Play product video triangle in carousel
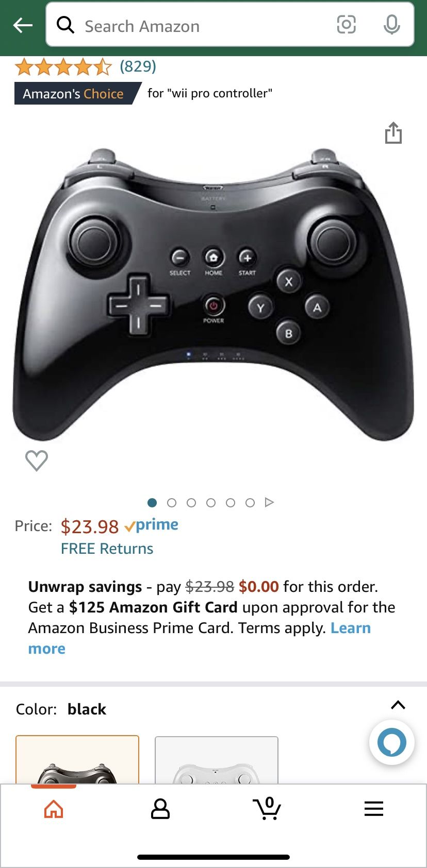Screen dimensions: 427x868 coord(269,502)
